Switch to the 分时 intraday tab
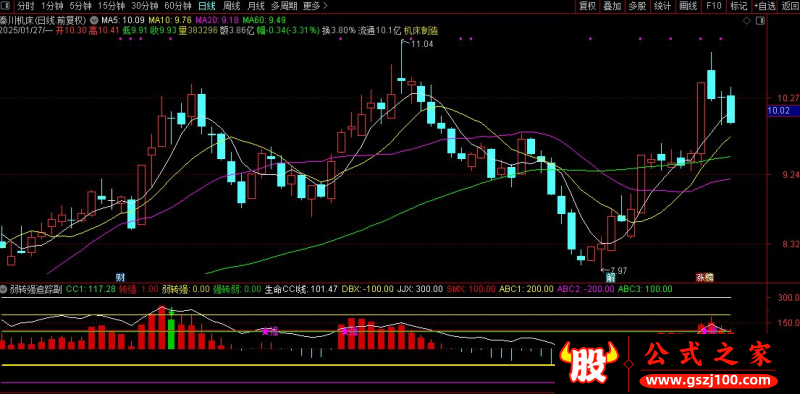 (26, 7)
